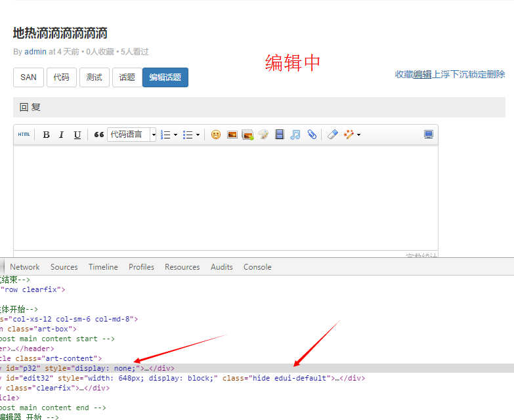
Task: Switch to the Timeline devtools tab
Action: (x=103, y=267)
